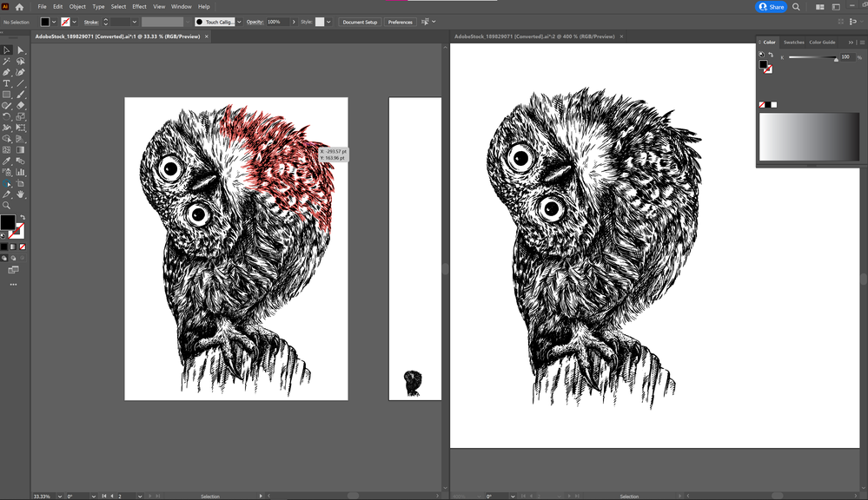The height and width of the screenshot is (500, 868).
Task: Switch to the Swatches tab
Action: point(793,42)
